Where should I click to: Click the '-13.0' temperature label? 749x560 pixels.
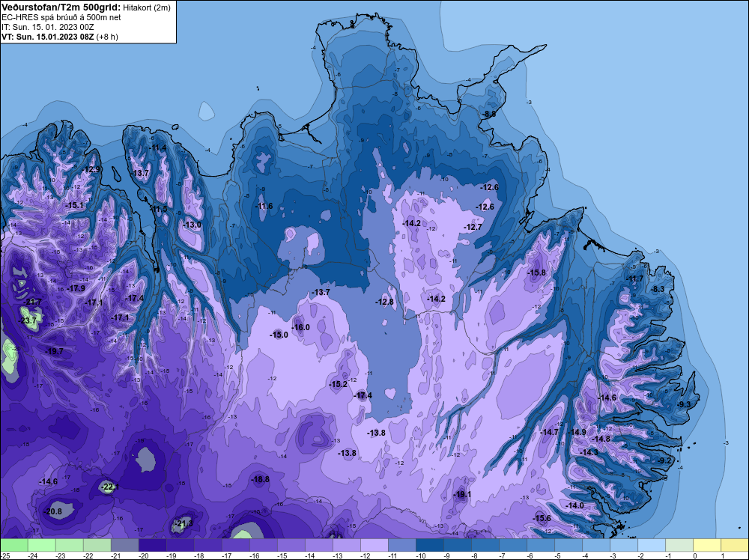(192, 225)
